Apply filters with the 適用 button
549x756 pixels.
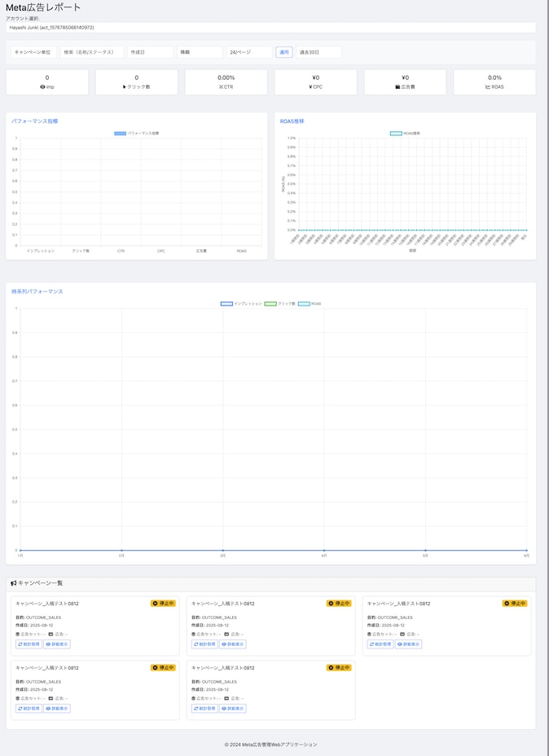pos(284,52)
